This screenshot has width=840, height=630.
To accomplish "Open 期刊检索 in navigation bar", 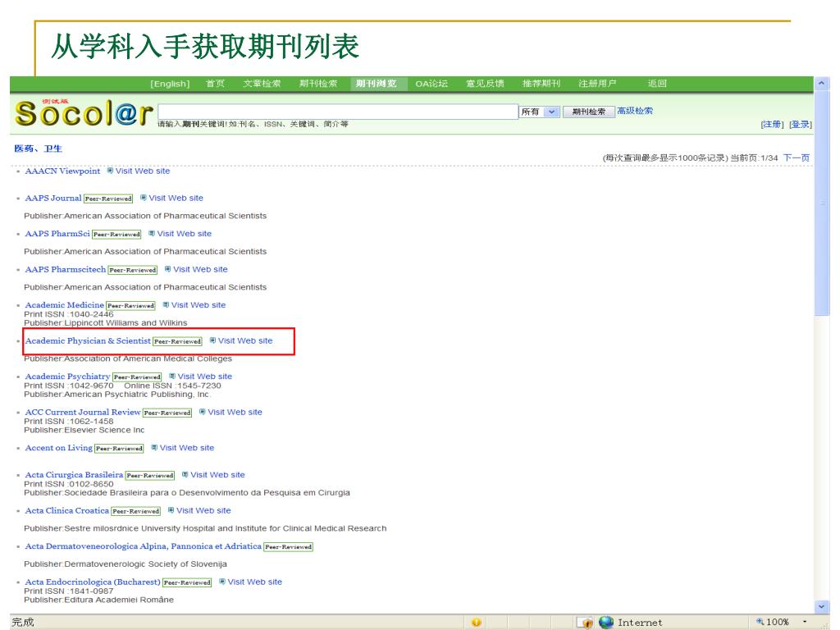I will tap(318, 84).
